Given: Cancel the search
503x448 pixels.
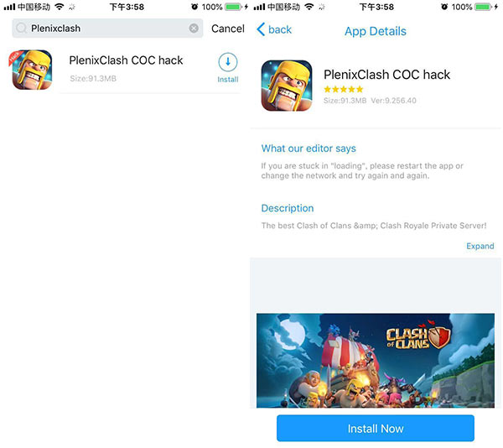Looking at the screenshot, I should click(228, 29).
